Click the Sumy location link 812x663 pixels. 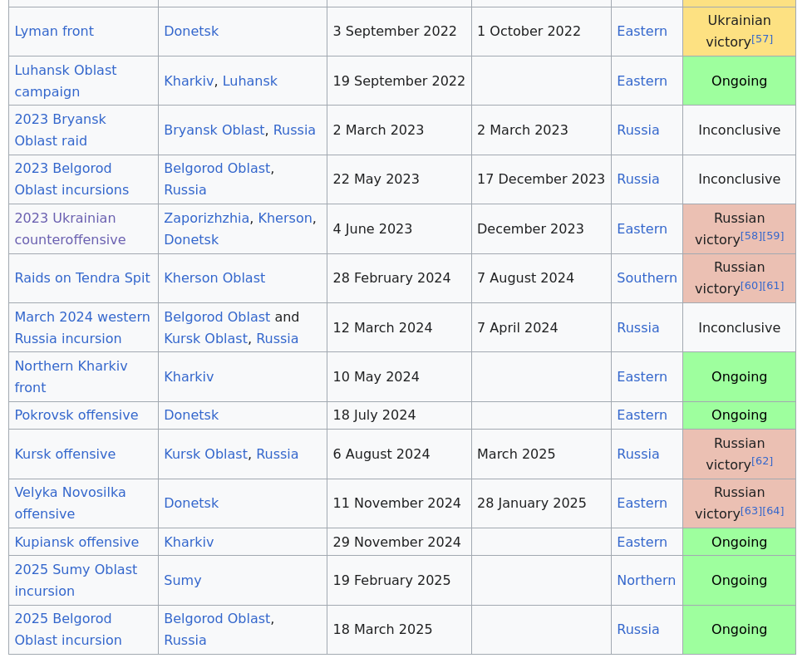tap(182, 581)
